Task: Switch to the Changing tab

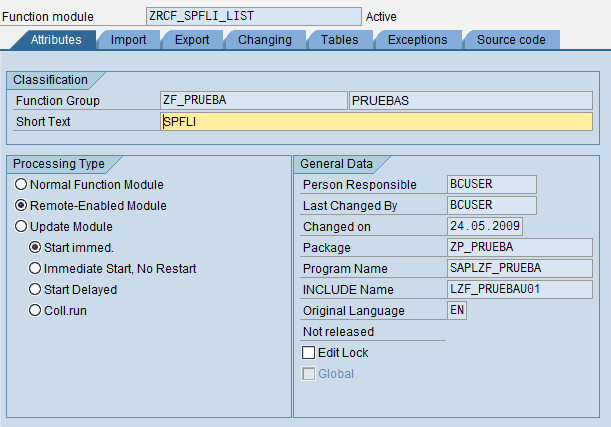Action: pyautogui.click(x=265, y=40)
